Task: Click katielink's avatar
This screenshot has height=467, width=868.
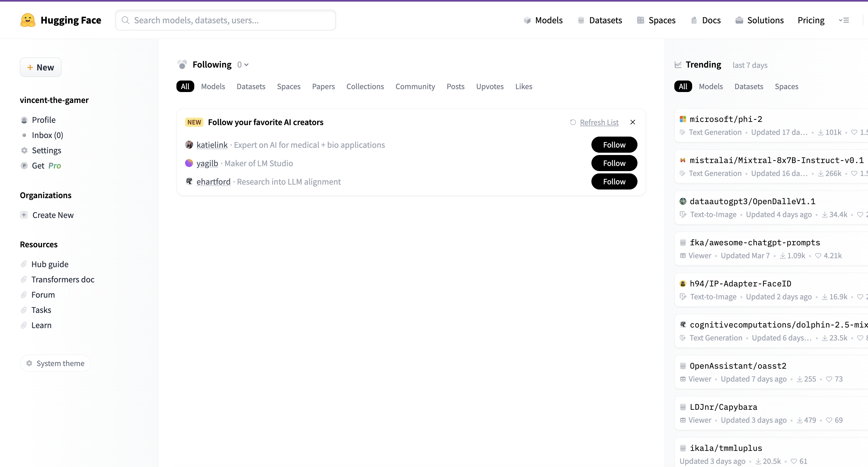Action: click(x=189, y=145)
